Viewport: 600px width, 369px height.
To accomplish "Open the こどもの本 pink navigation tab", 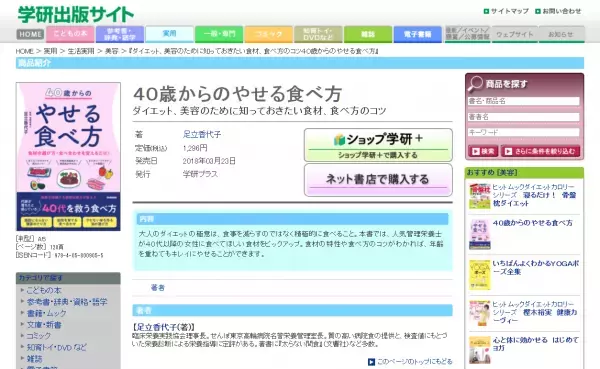I will click(x=70, y=34).
